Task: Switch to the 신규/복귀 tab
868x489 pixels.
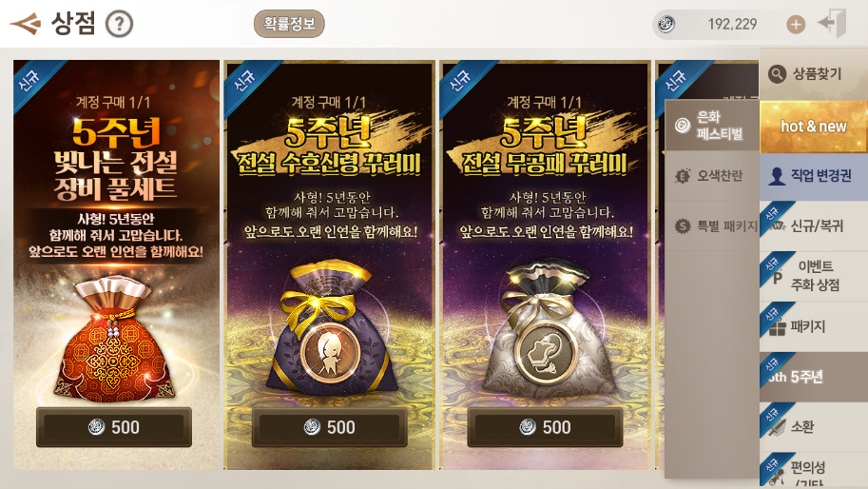Action: (814, 225)
